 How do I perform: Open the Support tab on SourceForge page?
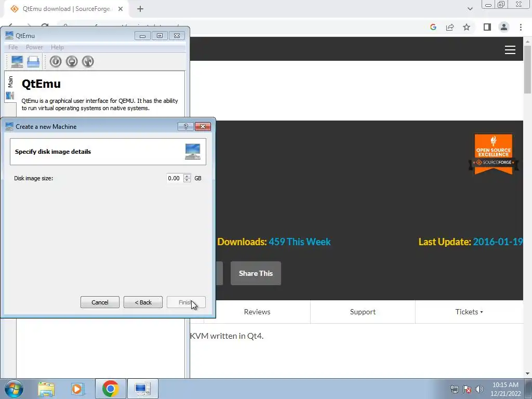click(x=363, y=312)
